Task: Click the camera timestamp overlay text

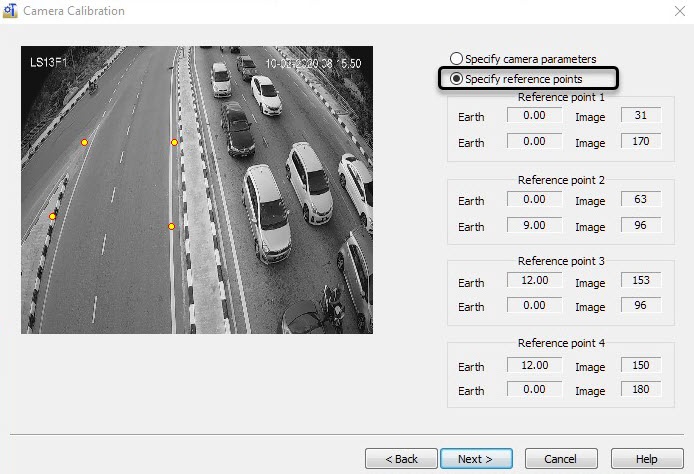Action: (313, 64)
